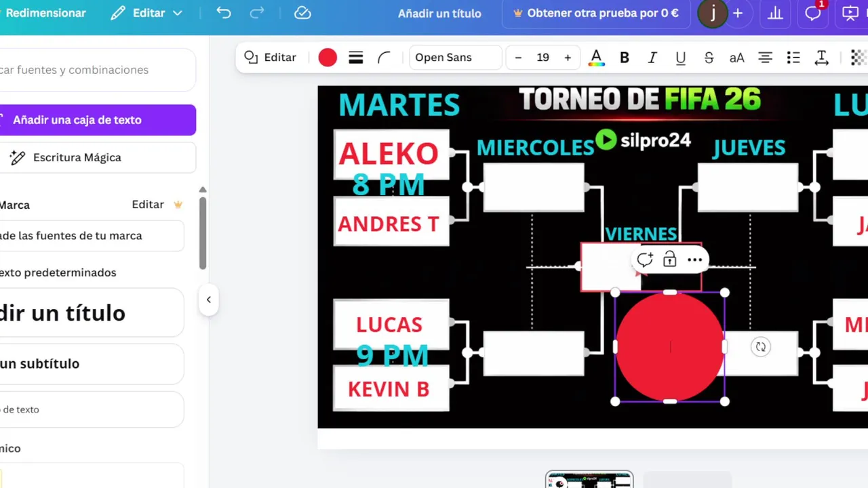Click lock icon on floating shape toolbar
868x488 pixels.
coord(669,260)
